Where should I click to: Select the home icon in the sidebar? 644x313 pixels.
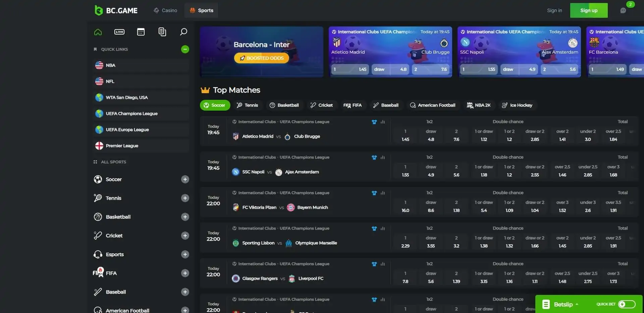pos(98,32)
